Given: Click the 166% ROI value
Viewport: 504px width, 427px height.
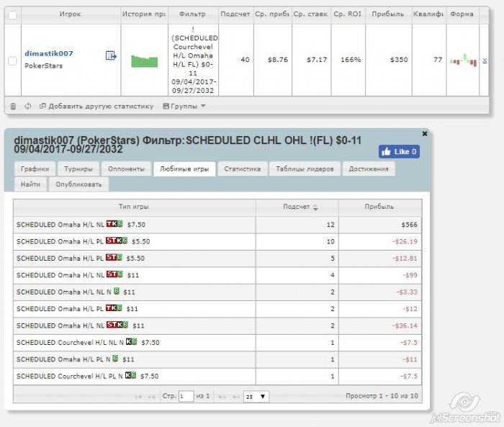Looking at the screenshot, I should point(351,60).
